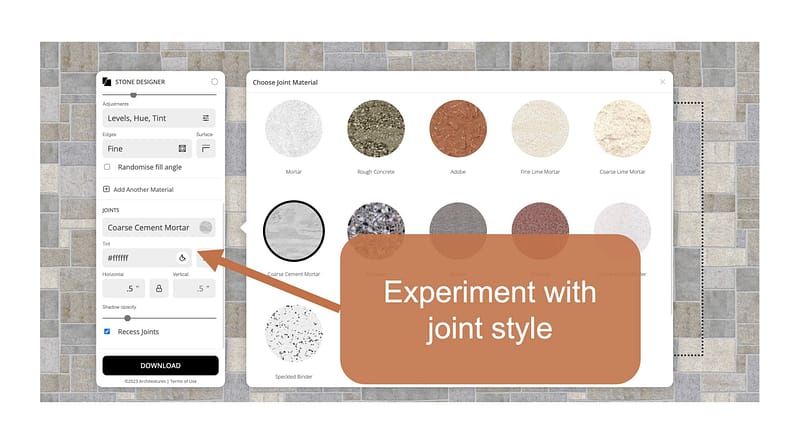Click Add Another Material

click(x=139, y=189)
